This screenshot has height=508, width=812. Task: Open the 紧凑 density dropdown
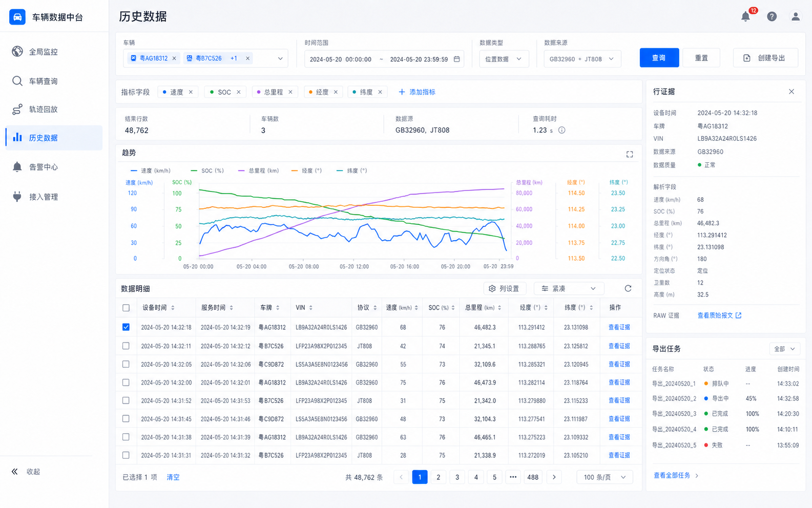click(569, 289)
